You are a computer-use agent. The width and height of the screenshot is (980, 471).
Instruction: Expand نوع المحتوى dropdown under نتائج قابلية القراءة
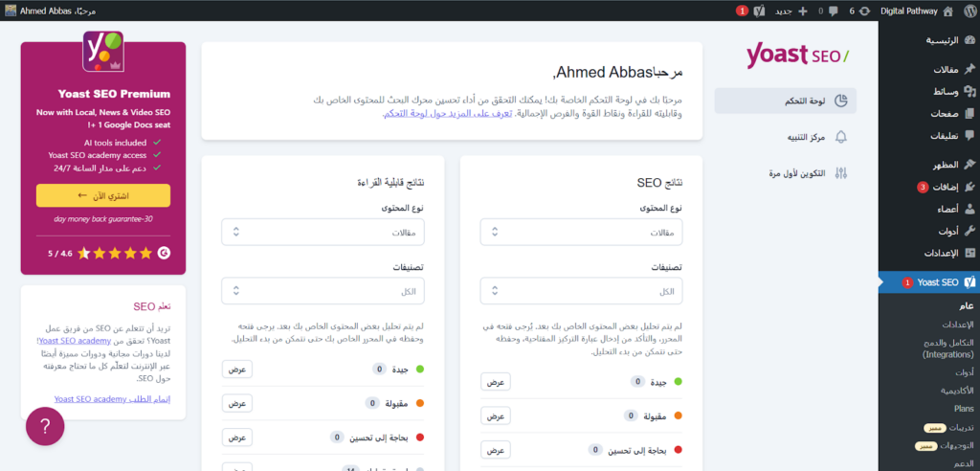(x=323, y=232)
